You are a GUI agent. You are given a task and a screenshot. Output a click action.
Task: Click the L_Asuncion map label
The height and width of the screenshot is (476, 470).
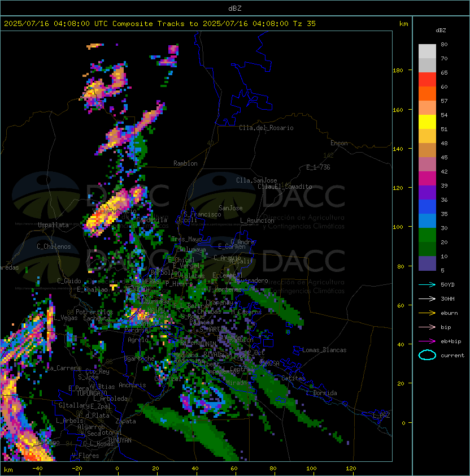(257, 220)
